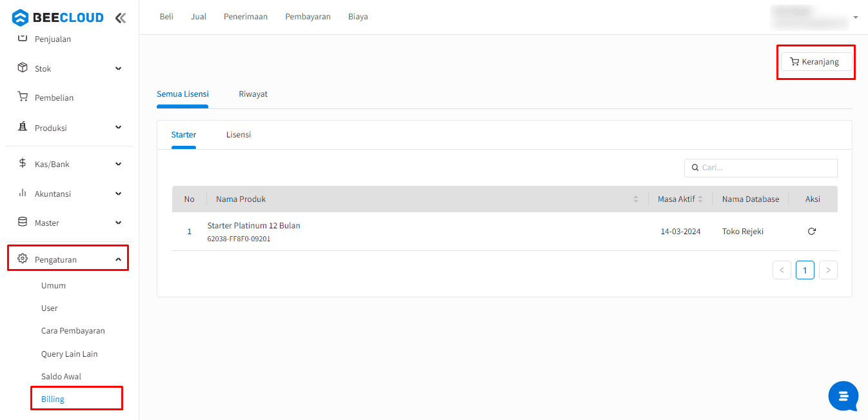Image resolution: width=868 pixels, height=420 pixels.
Task: Click the Toko Rejeki database cell
Action: [743, 232]
